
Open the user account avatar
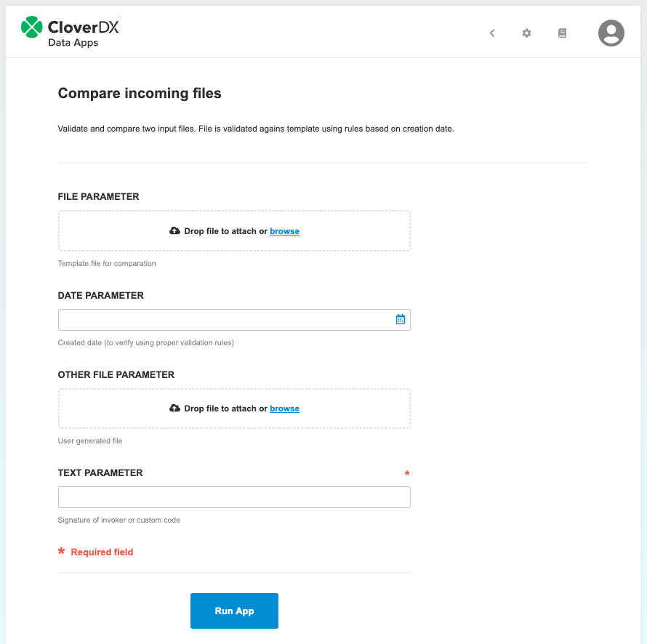point(611,33)
